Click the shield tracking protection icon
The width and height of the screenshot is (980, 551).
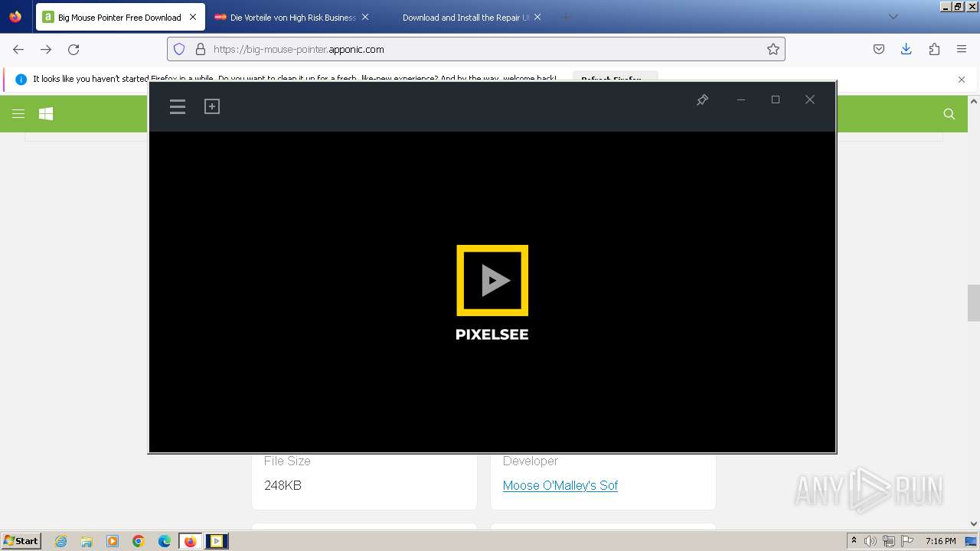tap(179, 49)
